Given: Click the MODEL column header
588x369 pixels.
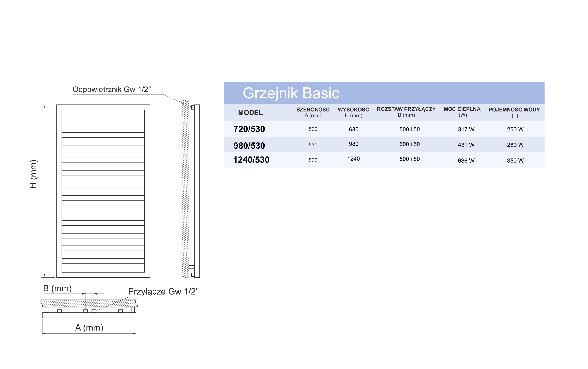Looking at the screenshot, I should [x=250, y=113].
